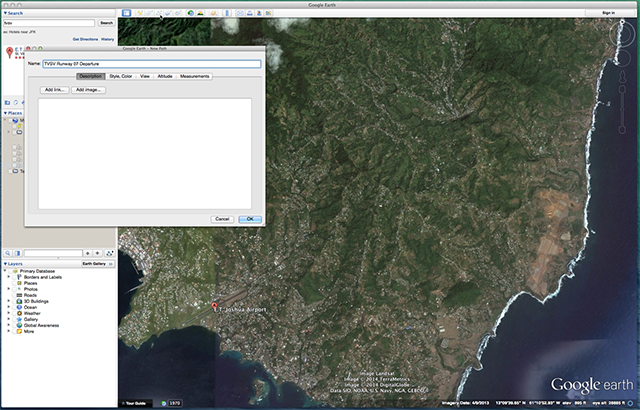Click the red search result pin
Image resolution: width=640 pixels, height=410 pixels.
9,52
